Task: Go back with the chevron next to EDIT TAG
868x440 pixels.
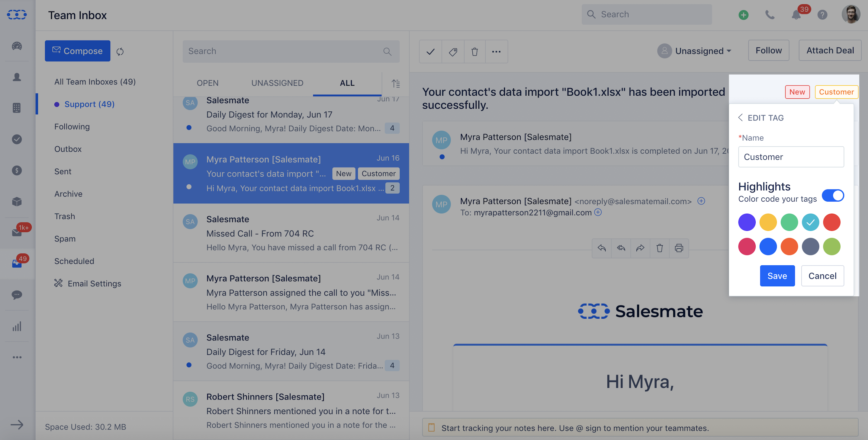Action: (740, 117)
